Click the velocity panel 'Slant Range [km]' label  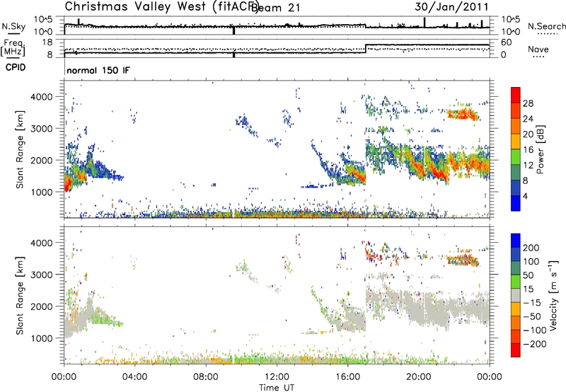click(20, 295)
